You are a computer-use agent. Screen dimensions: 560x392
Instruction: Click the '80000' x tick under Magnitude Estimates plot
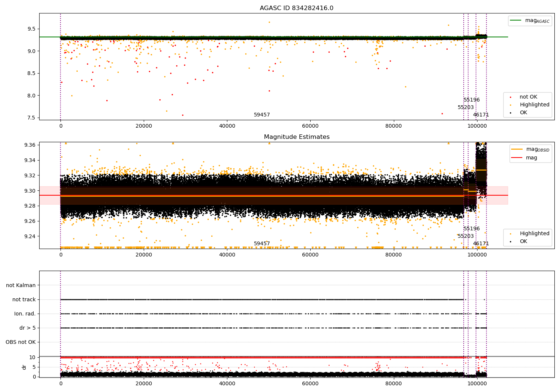tap(393, 255)
